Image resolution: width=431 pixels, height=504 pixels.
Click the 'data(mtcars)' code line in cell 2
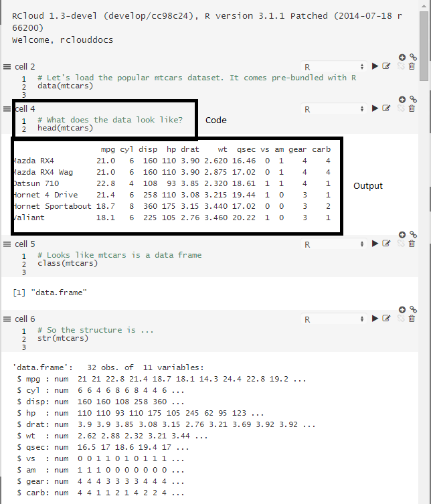[x=65, y=86]
